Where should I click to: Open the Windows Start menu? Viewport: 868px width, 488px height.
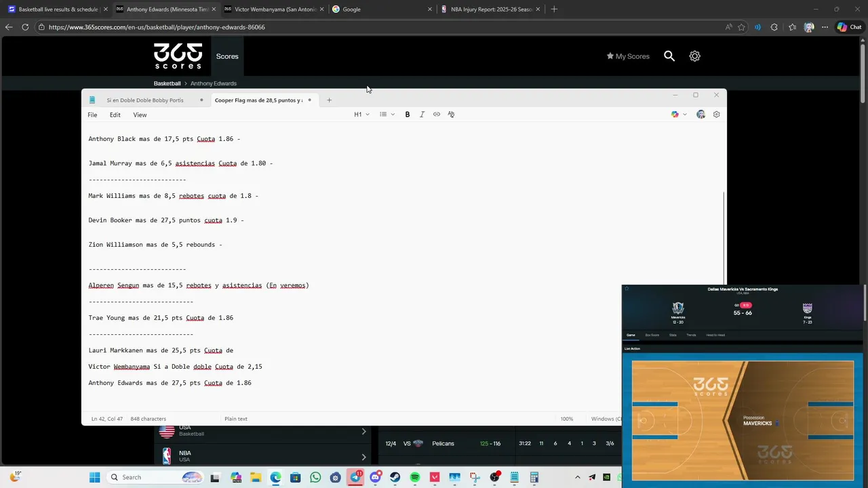(x=94, y=477)
